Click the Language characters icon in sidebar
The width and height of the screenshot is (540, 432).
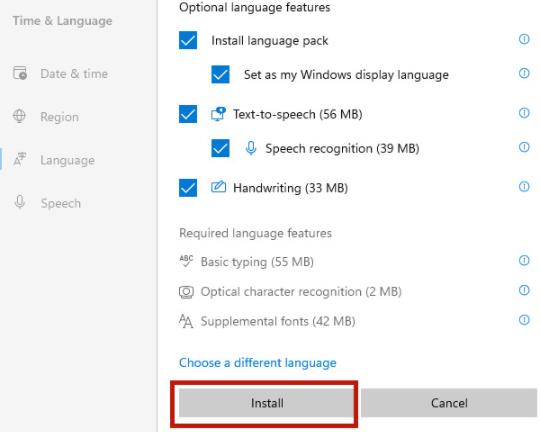20,159
